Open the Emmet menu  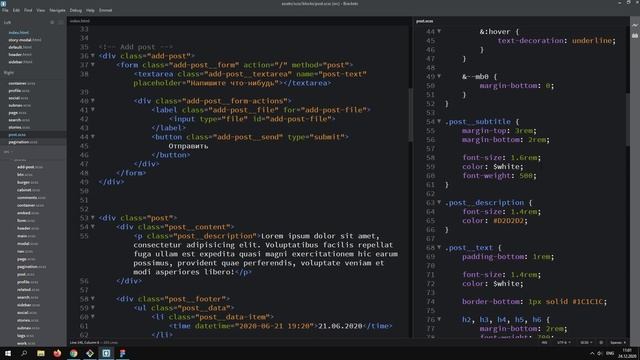[105, 10]
